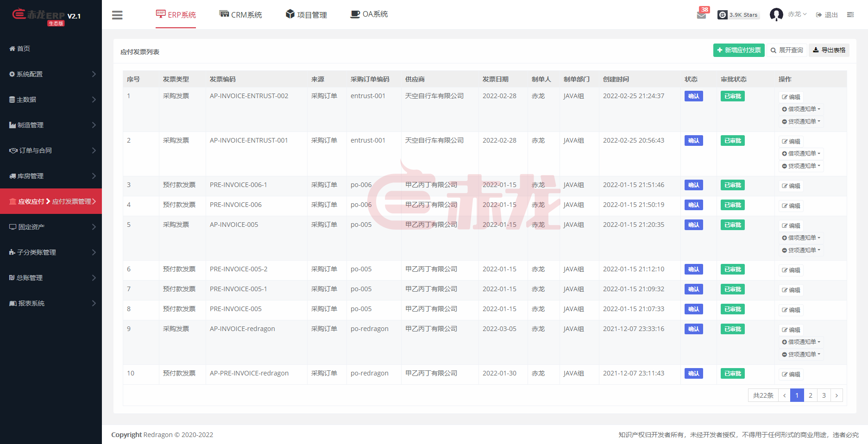Click edit for row 8, PRE-INVOICE-005
868x444 pixels.
pos(791,310)
